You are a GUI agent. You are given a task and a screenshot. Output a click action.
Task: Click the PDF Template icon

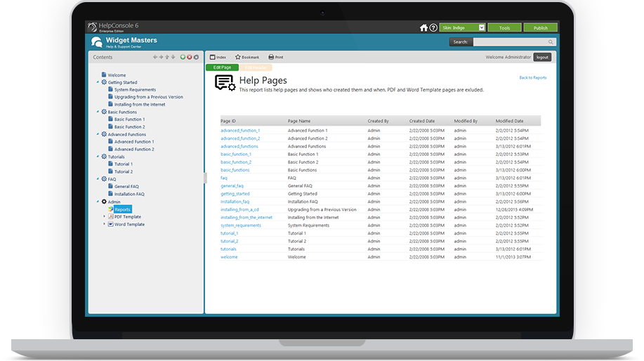click(x=110, y=216)
